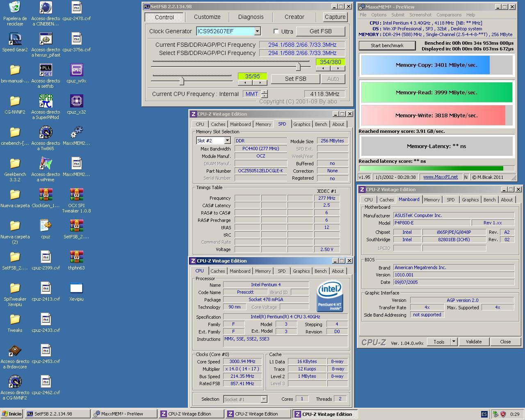Expand the Clock Generator dropdown
The width and height of the screenshot is (525, 420).
257,31
